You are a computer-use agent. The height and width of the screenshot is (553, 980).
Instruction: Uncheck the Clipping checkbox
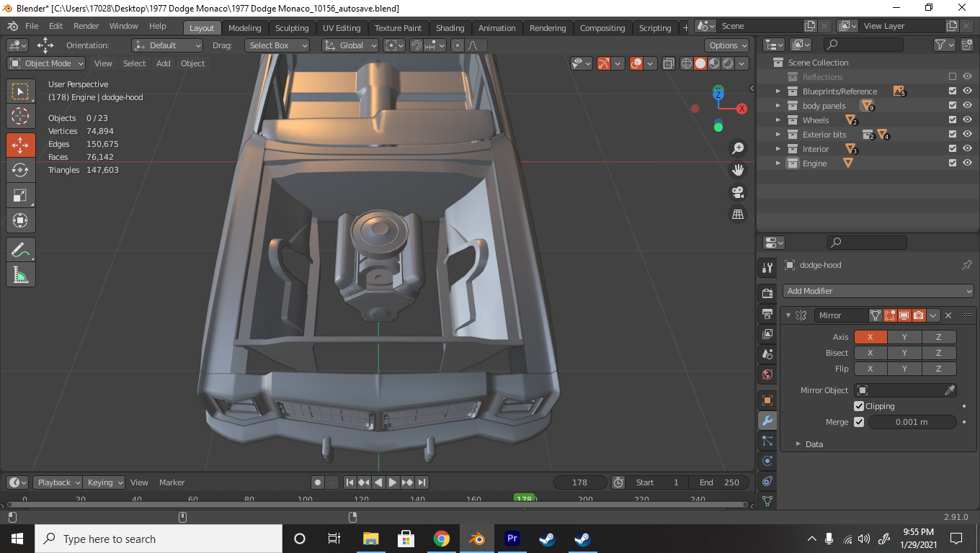click(x=859, y=406)
